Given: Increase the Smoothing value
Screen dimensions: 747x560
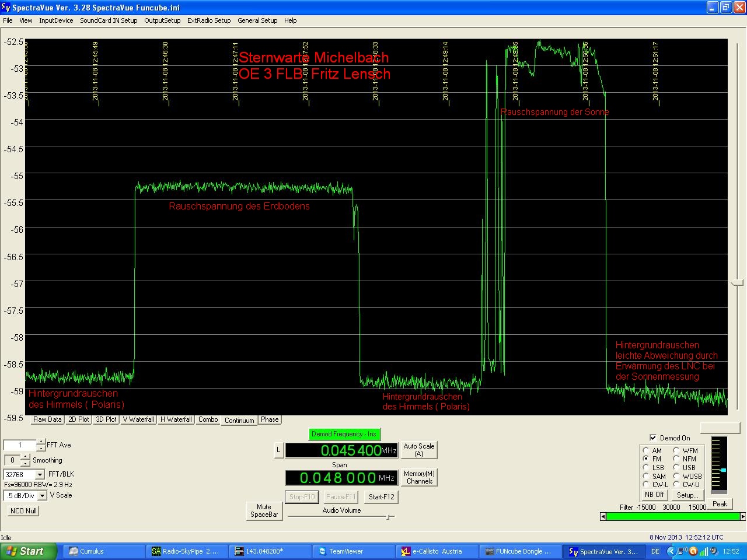Looking at the screenshot, I should point(25,457).
